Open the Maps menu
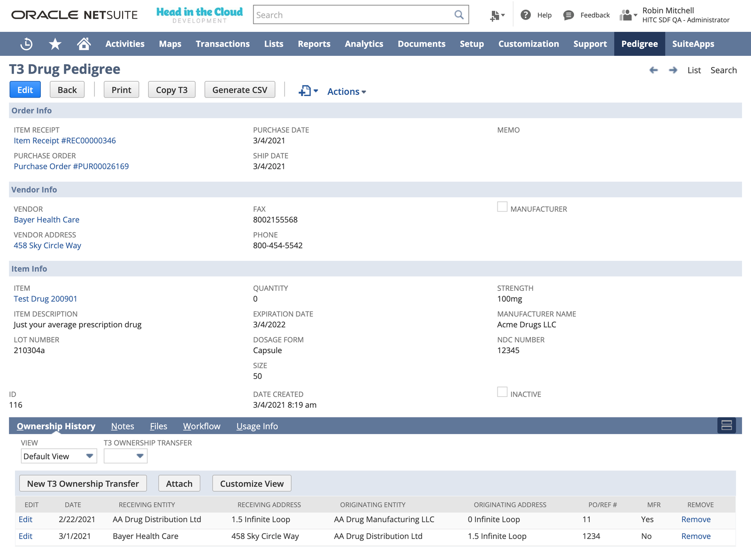 tap(170, 44)
